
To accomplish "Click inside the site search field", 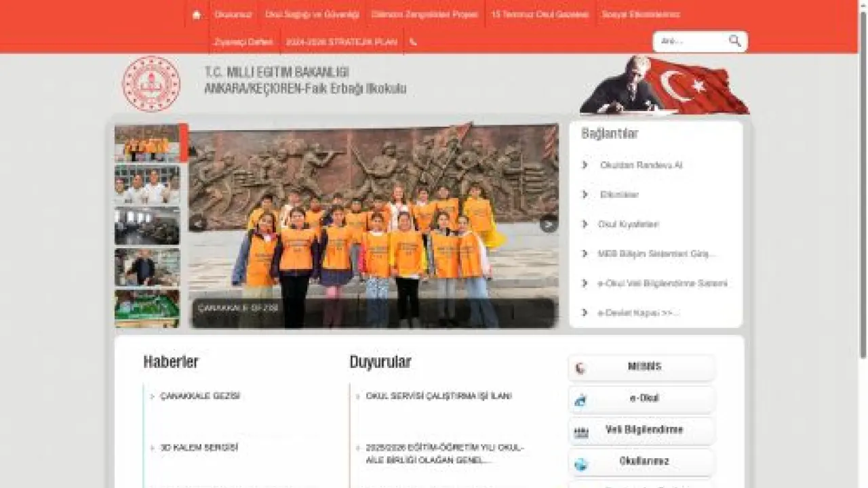I will (x=690, y=41).
